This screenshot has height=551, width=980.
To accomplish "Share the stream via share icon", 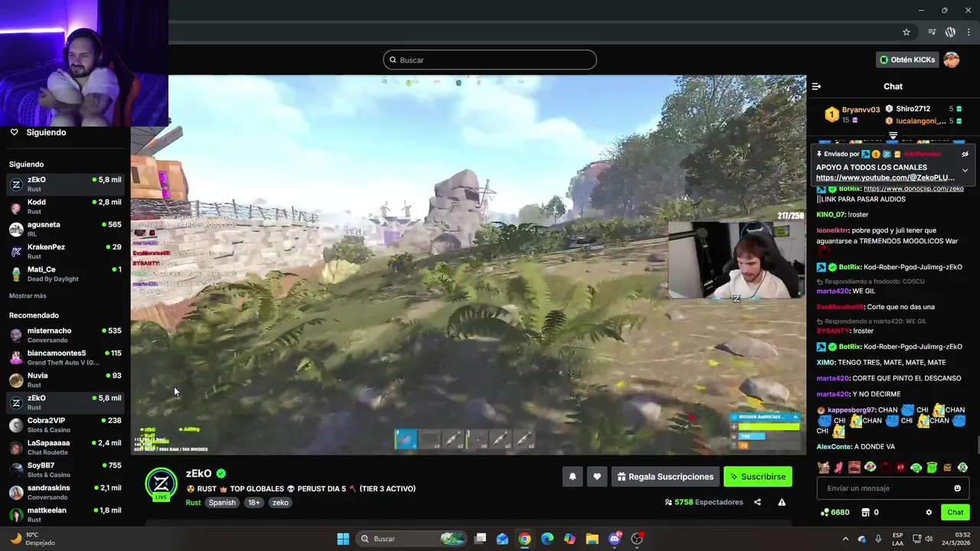I will pos(757,502).
